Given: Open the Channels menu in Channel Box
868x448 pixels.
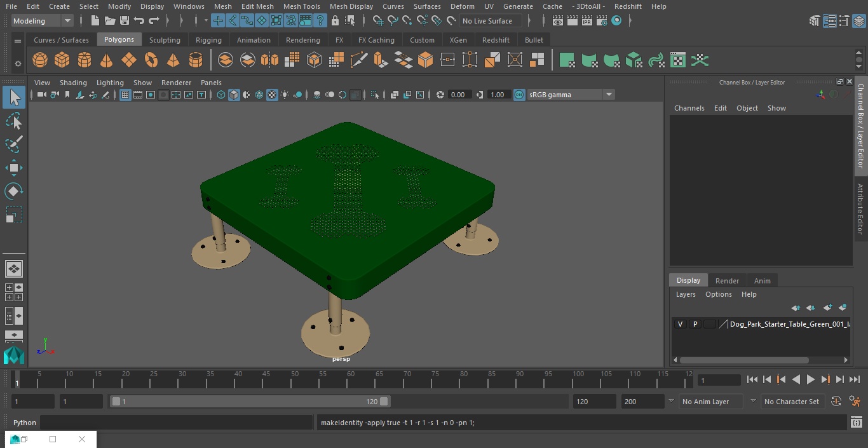Looking at the screenshot, I should point(689,108).
